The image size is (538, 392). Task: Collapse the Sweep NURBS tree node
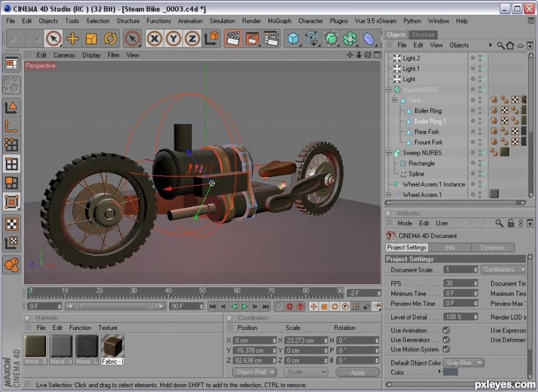coord(389,153)
